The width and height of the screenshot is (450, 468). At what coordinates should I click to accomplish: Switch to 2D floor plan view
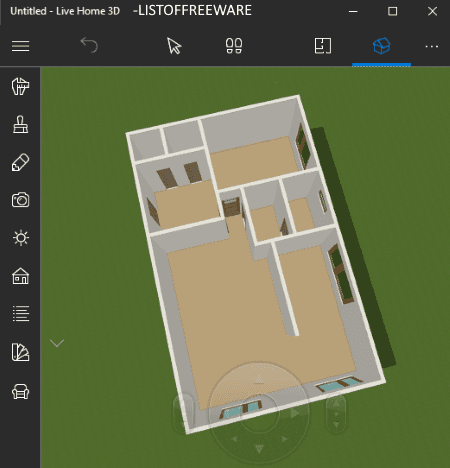point(323,46)
